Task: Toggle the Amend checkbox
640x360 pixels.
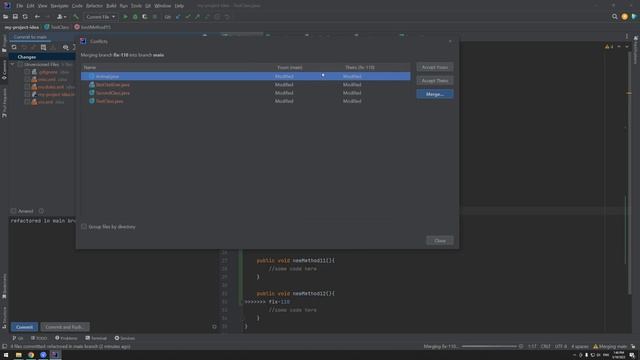Action: [x=13, y=211]
